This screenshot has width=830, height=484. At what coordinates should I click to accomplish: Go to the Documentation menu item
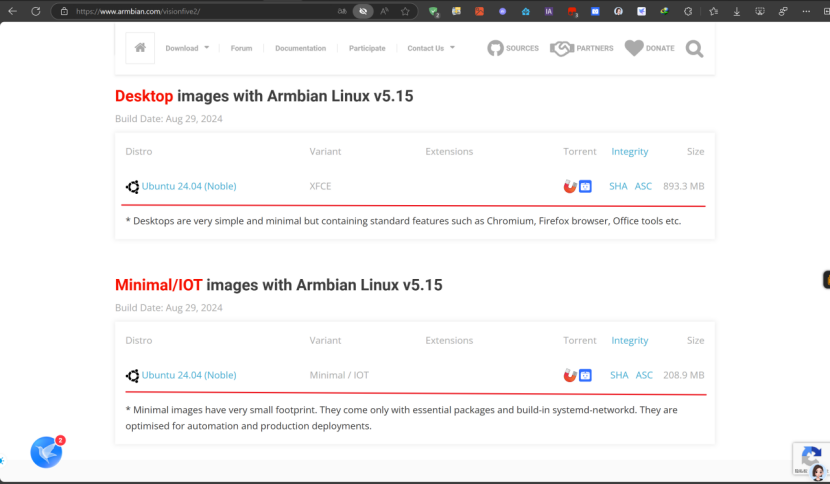[x=300, y=48]
